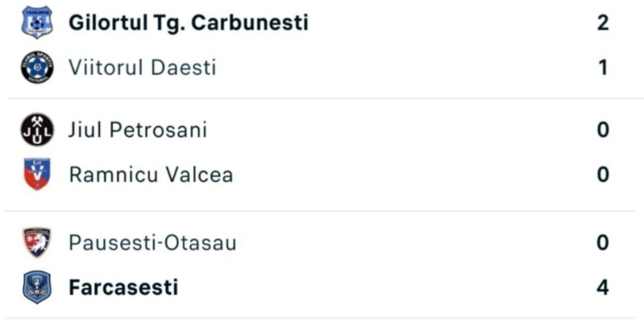Click Farcasesti's score of 4
Screen dimensions: 644x322
602,287
